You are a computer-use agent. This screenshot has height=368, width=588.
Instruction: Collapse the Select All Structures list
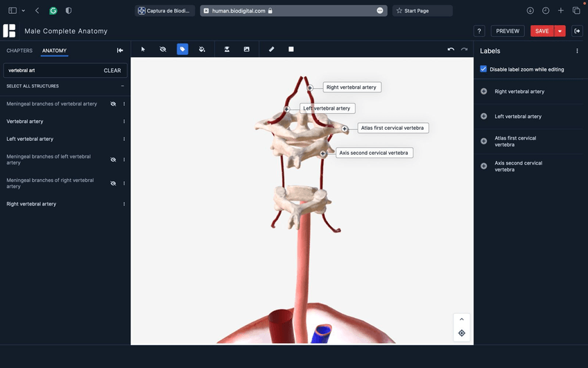pos(123,86)
